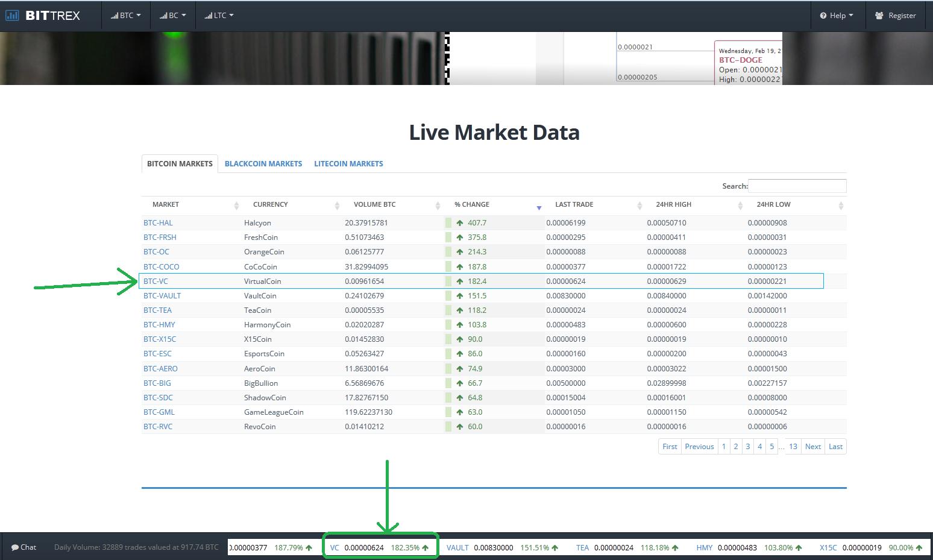Viewport: 933px width, 560px height.
Task: Open the BTC-VAULT market link
Action: click(162, 295)
